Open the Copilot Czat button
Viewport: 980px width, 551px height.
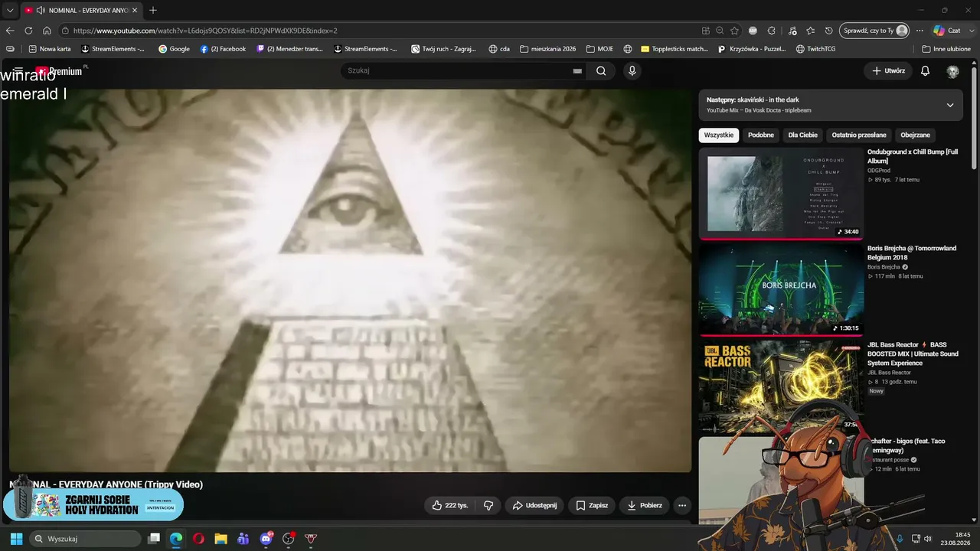pyautogui.click(x=947, y=31)
